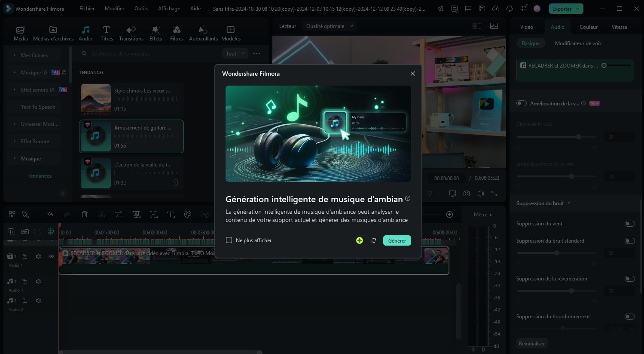This screenshot has width=644, height=354.
Task: Click the green snapping magnet icon
Action: pyautogui.click(x=51, y=231)
